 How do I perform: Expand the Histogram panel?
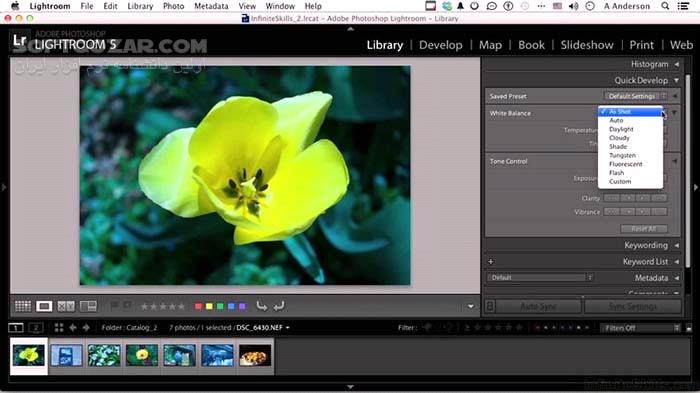point(677,64)
